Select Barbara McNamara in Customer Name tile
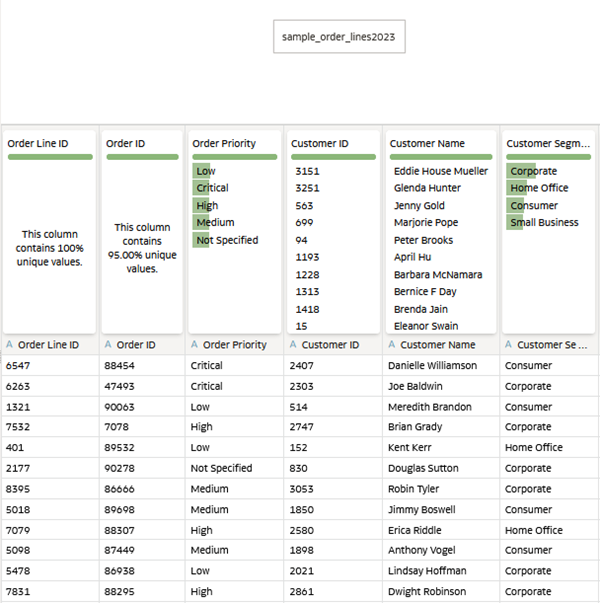The width and height of the screenshot is (600, 603). pyautogui.click(x=438, y=275)
